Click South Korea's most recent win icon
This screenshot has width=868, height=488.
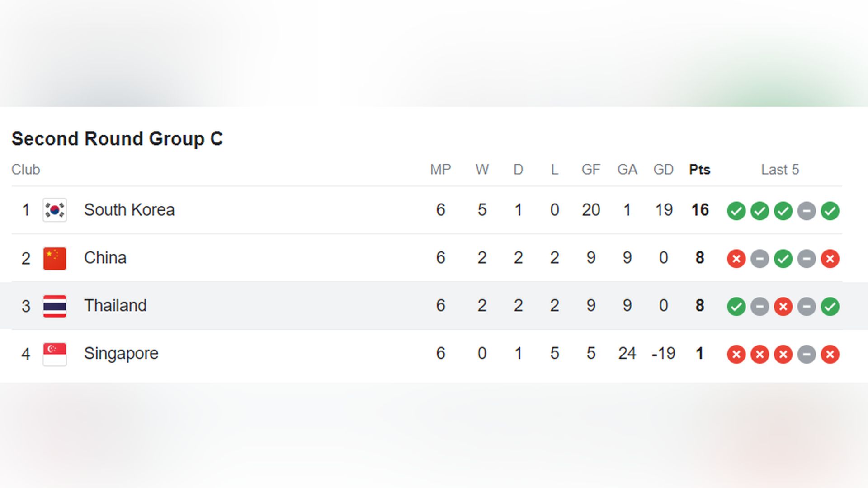[830, 211]
